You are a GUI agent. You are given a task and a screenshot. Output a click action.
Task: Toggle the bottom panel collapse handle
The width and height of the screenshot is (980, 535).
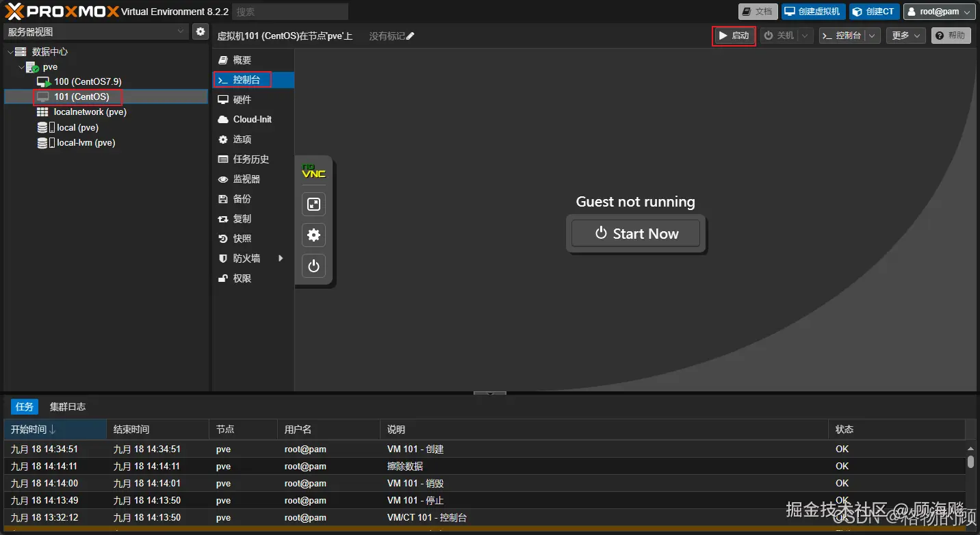click(x=489, y=393)
